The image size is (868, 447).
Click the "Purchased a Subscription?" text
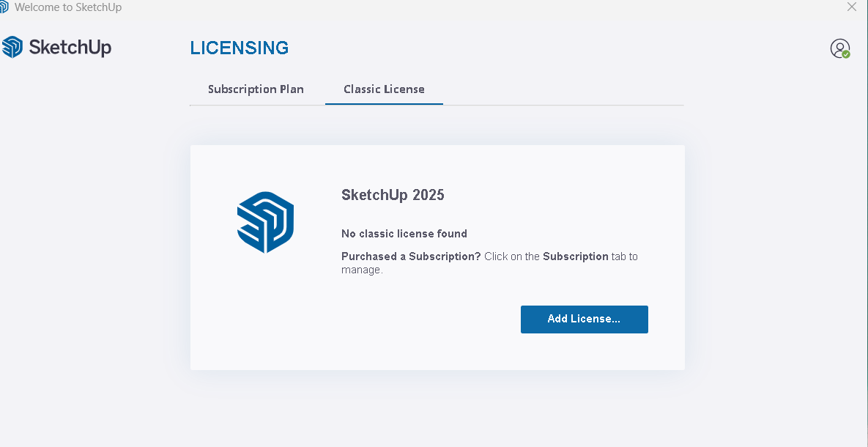coord(411,256)
